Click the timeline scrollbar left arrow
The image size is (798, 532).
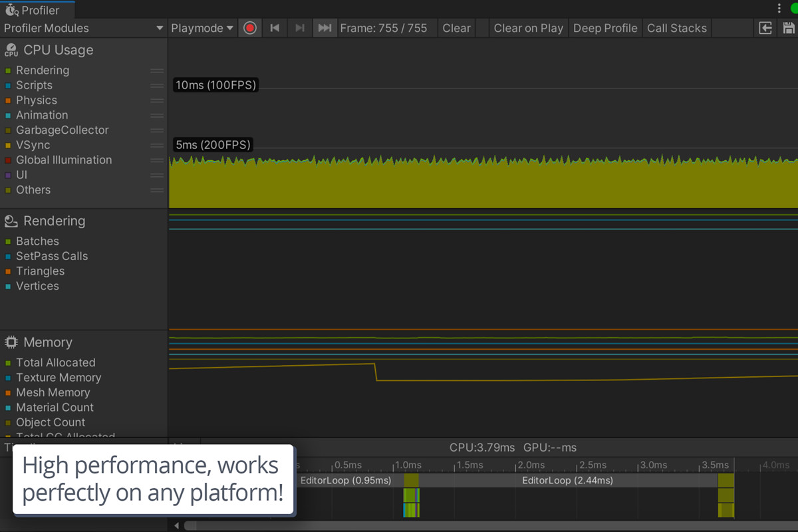[177, 525]
